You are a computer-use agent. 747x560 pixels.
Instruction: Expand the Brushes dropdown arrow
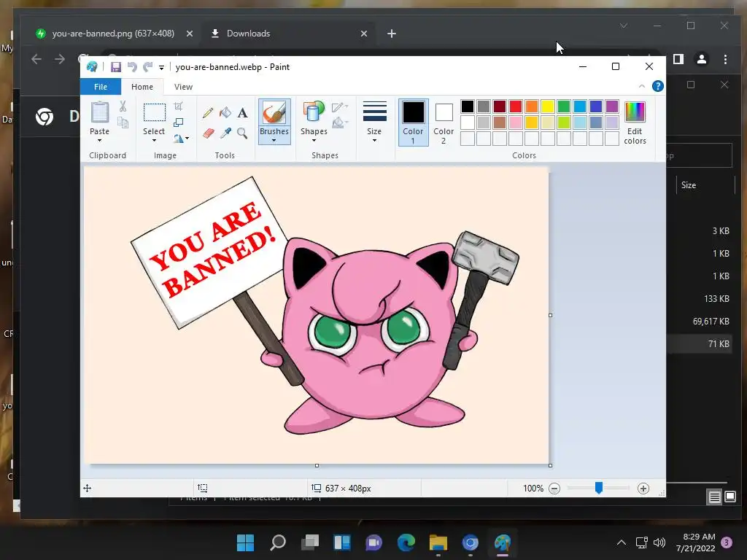point(274,141)
